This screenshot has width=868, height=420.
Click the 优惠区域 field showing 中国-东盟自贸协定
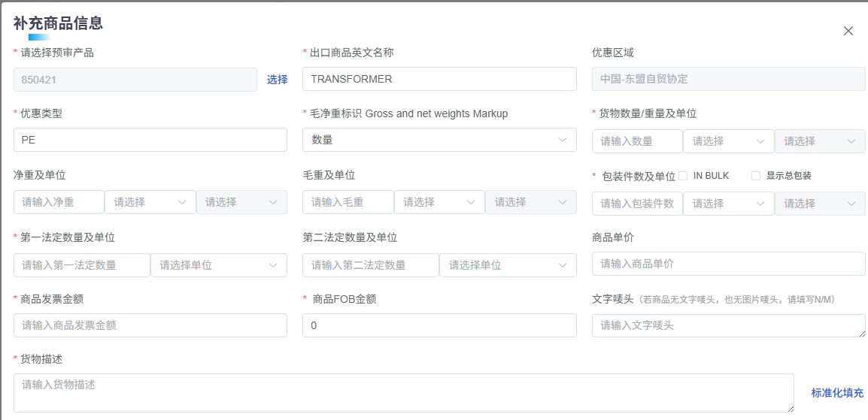pyautogui.click(x=729, y=78)
